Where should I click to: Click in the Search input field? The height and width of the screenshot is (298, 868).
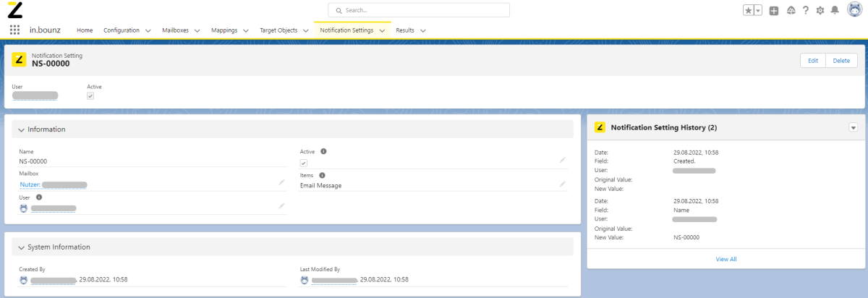click(x=420, y=10)
